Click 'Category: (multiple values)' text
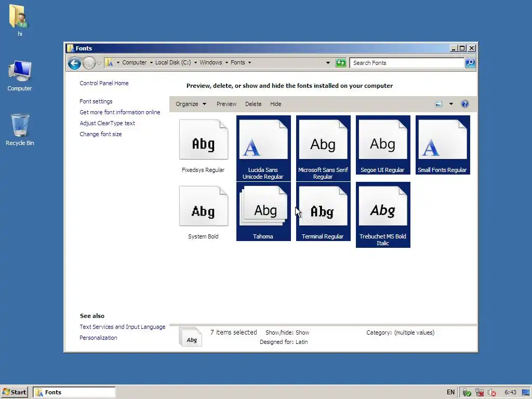Viewport: 532px width, 399px height. (400, 332)
